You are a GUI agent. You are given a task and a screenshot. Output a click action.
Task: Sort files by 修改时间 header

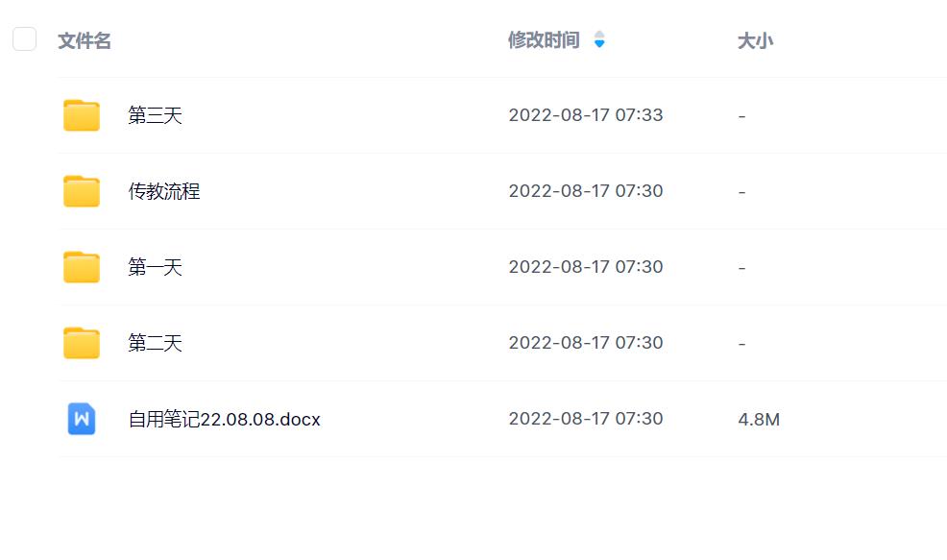pos(544,40)
